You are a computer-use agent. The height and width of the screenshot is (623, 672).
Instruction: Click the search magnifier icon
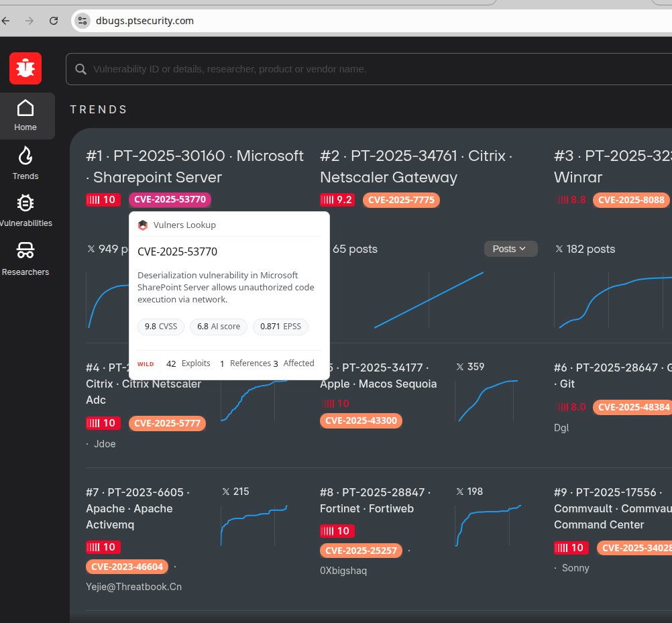80,69
